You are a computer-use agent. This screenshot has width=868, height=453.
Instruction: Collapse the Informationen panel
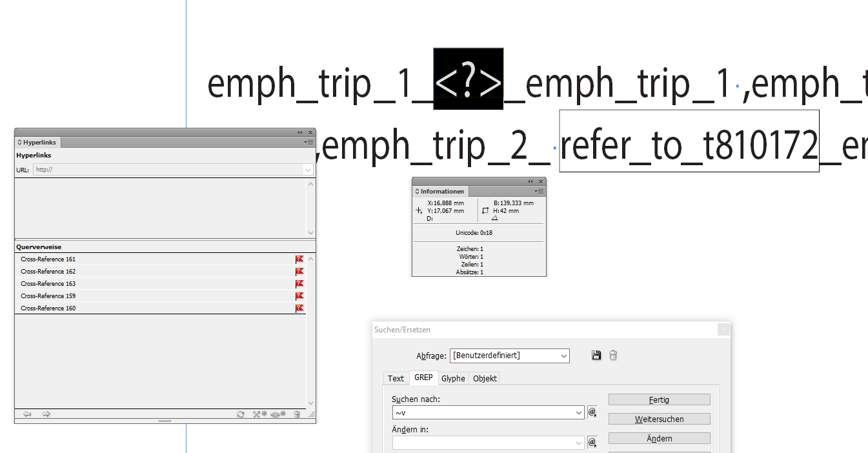pyautogui.click(x=530, y=181)
